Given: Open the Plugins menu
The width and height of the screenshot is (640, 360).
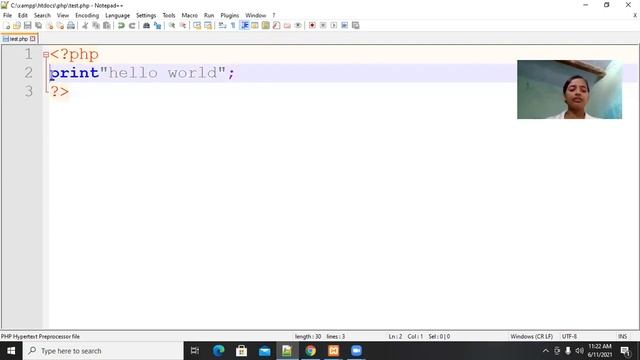Looking at the screenshot, I should [230, 16].
